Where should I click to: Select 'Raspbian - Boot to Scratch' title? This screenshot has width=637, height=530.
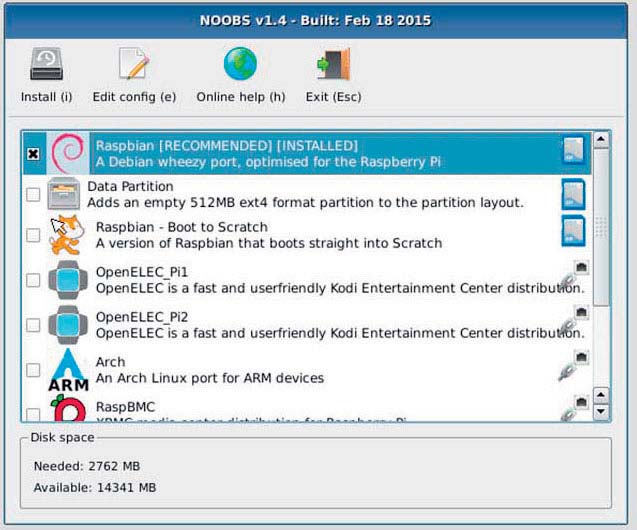click(182, 227)
